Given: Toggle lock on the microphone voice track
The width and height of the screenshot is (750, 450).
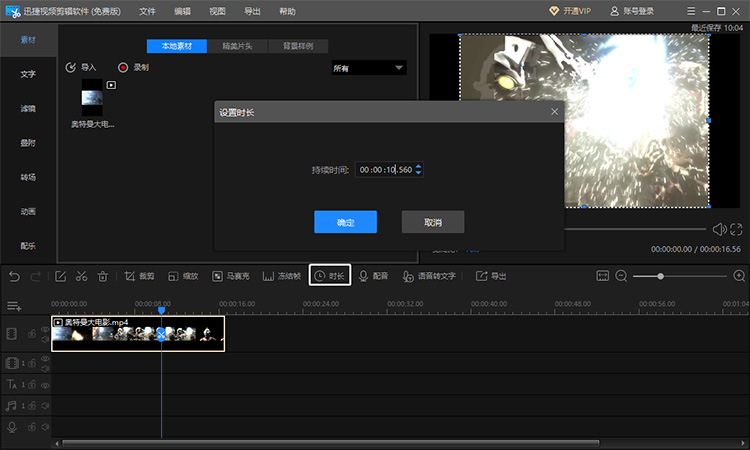Looking at the screenshot, I should pos(32,427).
